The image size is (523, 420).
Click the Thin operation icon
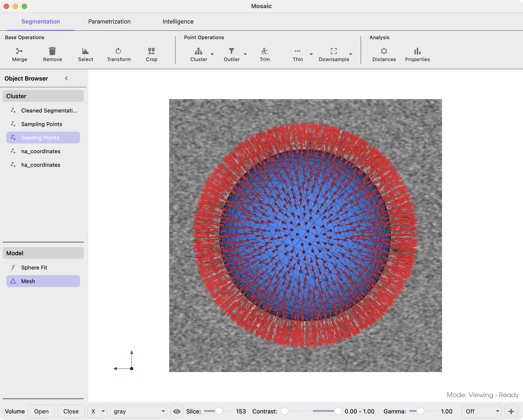298,51
